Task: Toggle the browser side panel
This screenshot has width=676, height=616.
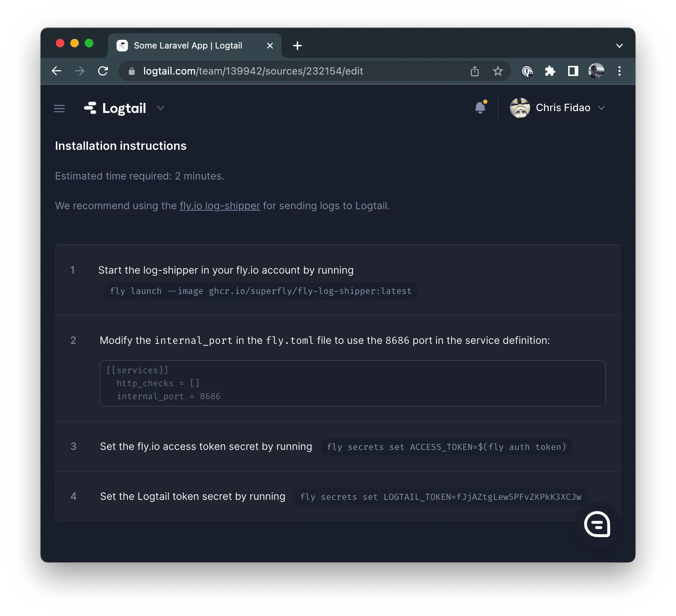Action: pos(573,71)
